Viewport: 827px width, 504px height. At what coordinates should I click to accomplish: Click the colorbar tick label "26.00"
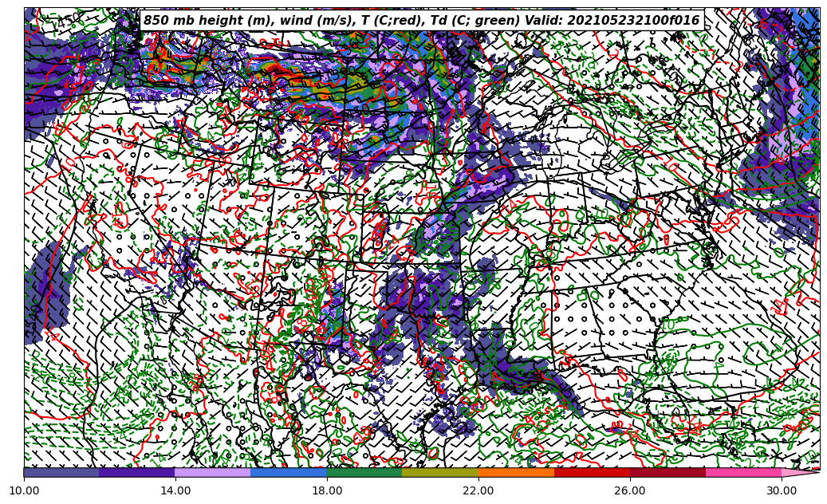coord(630,490)
